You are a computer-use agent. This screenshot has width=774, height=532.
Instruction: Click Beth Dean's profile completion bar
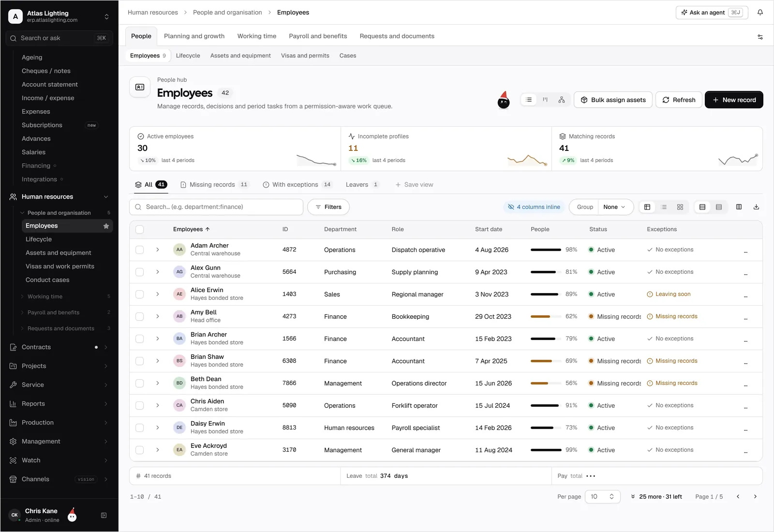pyautogui.click(x=546, y=384)
